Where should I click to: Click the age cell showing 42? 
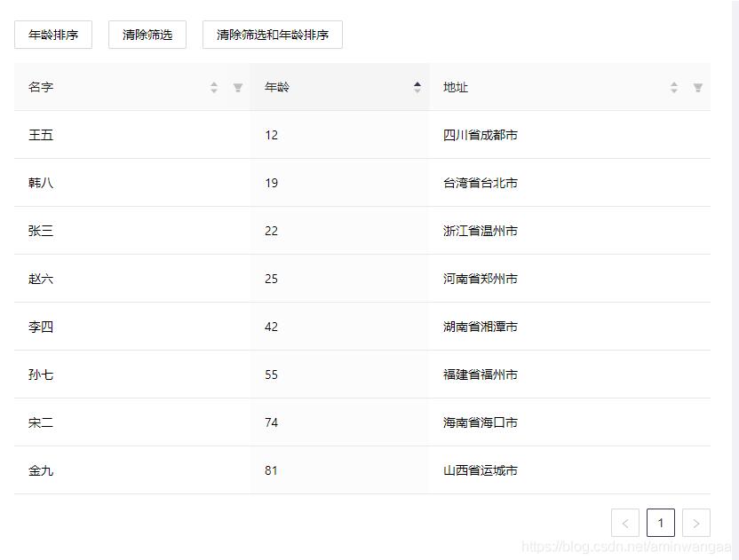(x=271, y=327)
